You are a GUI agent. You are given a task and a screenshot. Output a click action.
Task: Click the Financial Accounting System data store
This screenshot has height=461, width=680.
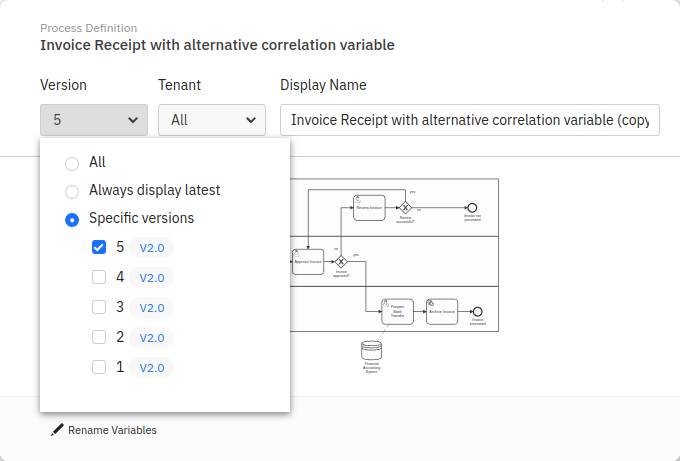point(371,350)
